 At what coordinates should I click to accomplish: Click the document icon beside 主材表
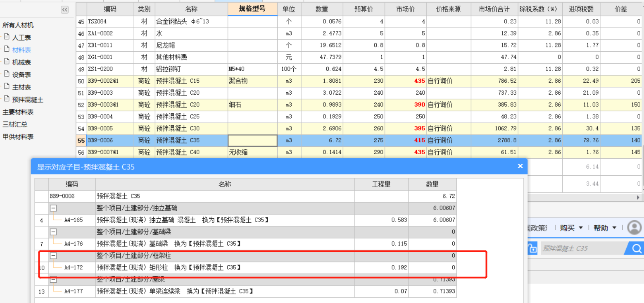click(6, 86)
